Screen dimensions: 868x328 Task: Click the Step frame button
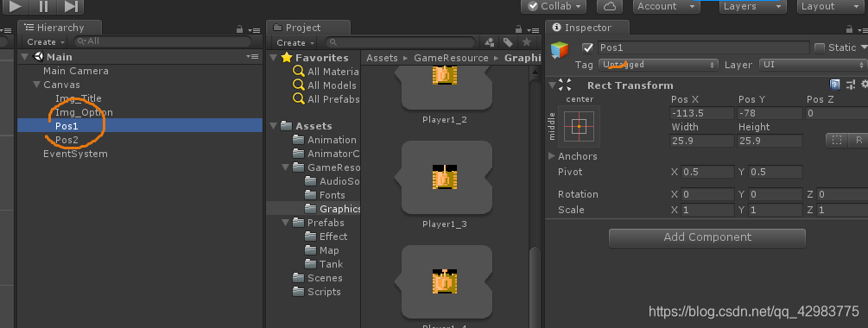[x=70, y=7]
